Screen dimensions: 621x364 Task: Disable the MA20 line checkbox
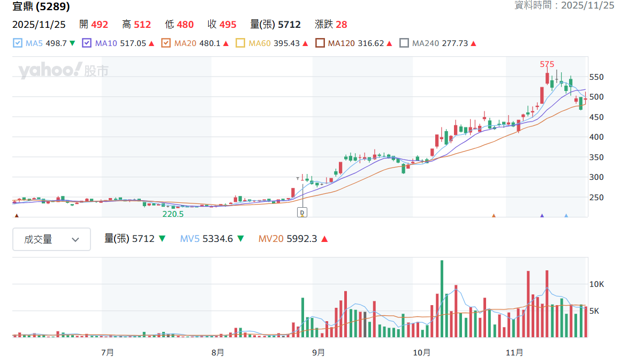[166, 43]
